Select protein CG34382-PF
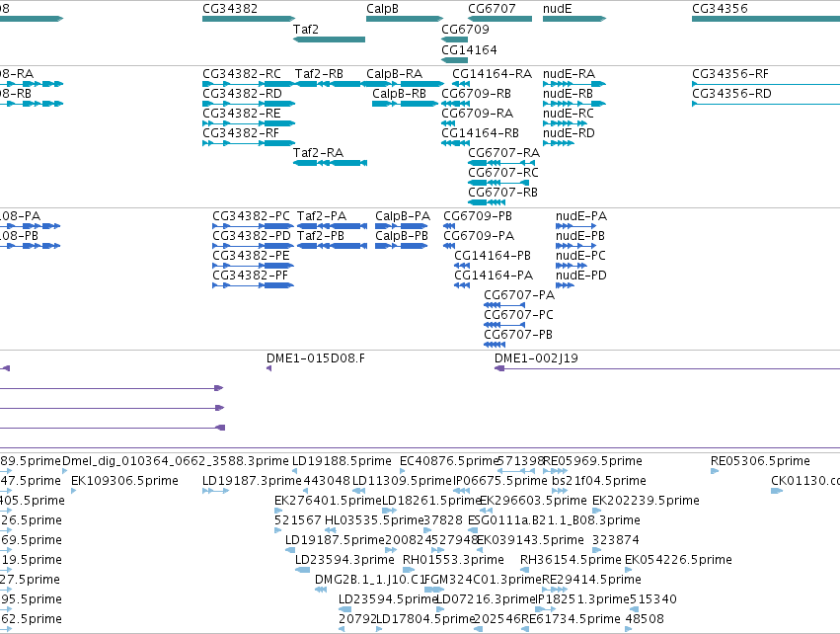 250,276
